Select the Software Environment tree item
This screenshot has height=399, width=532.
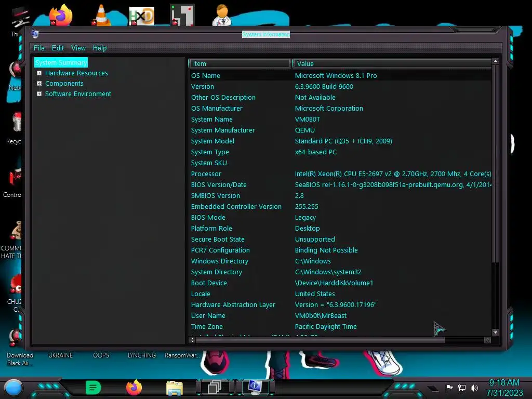[x=78, y=94]
